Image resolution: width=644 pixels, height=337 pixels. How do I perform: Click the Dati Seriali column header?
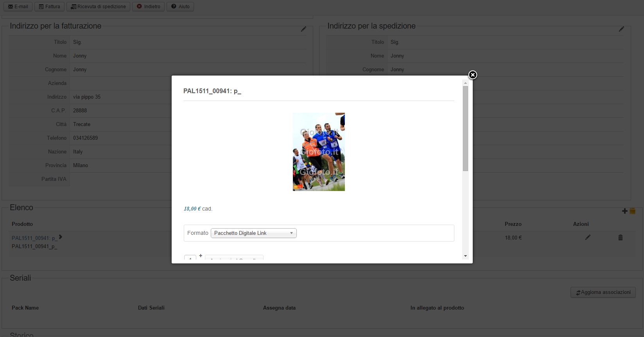coord(151,308)
